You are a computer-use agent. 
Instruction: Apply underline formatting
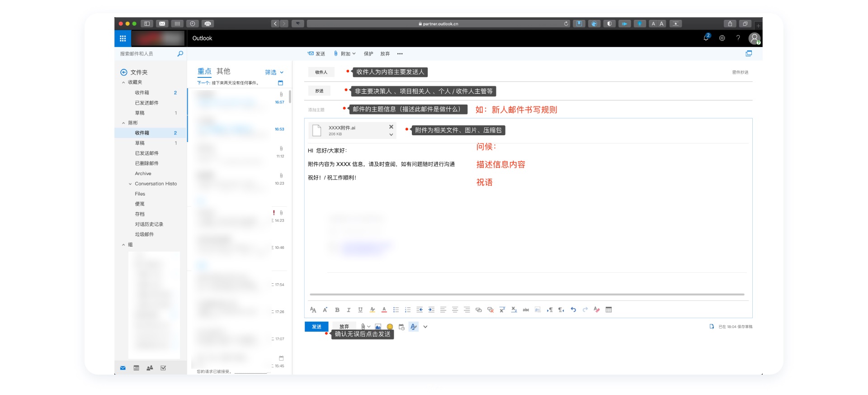[360, 310]
